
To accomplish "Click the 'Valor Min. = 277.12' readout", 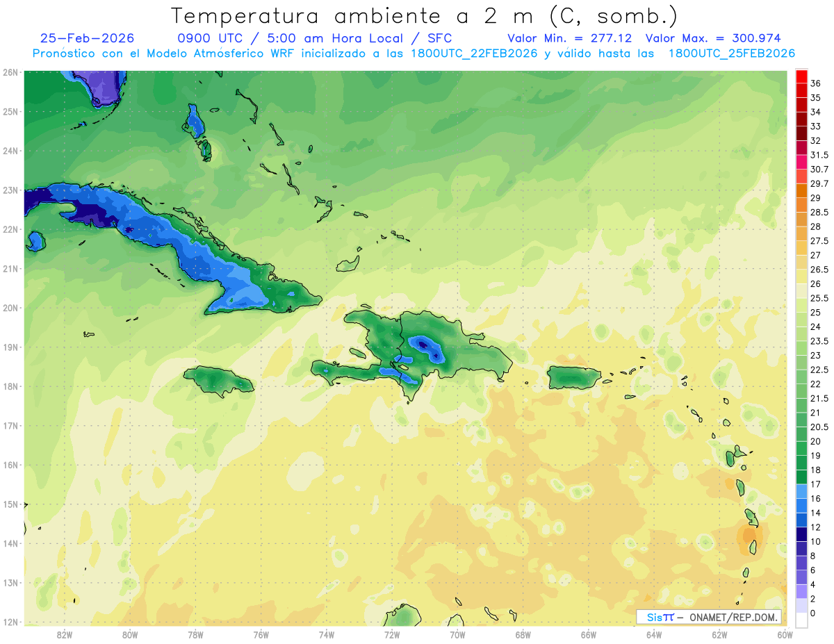I will click(570, 38).
